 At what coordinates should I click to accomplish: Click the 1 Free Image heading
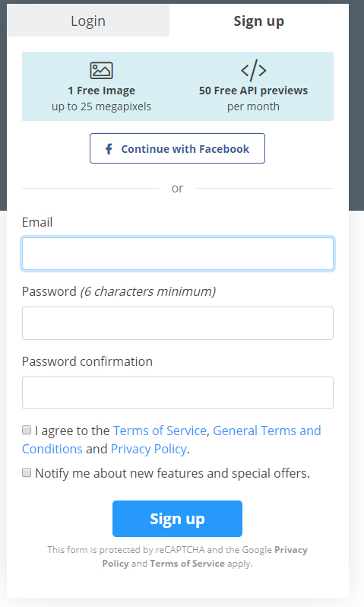[101, 91]
